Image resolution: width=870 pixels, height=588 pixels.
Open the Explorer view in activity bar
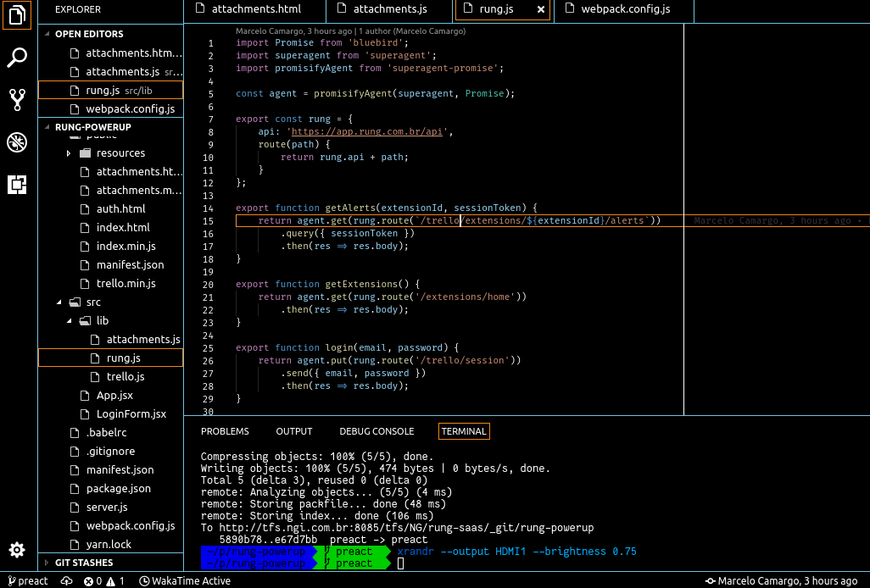tap(17, 15)
